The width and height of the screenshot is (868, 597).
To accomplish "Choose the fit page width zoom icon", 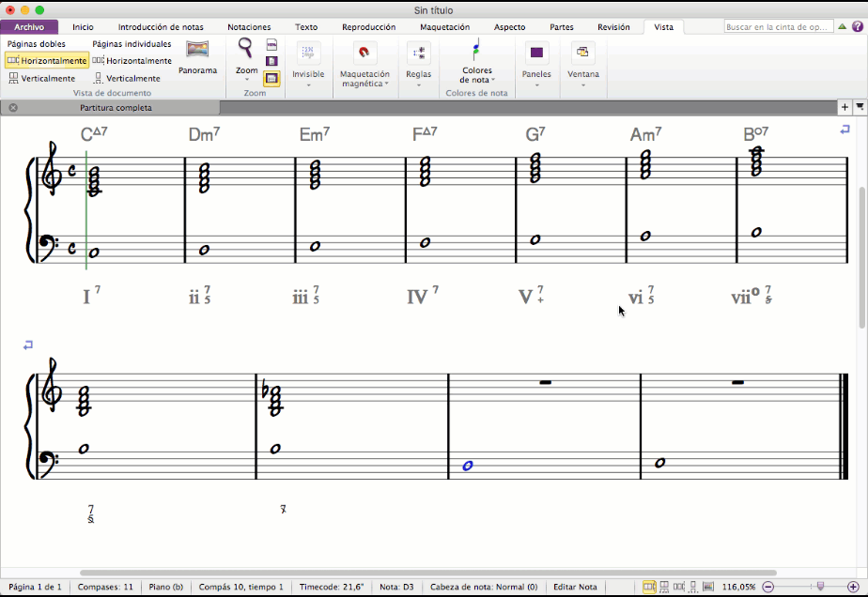I will tap(271, 79).
